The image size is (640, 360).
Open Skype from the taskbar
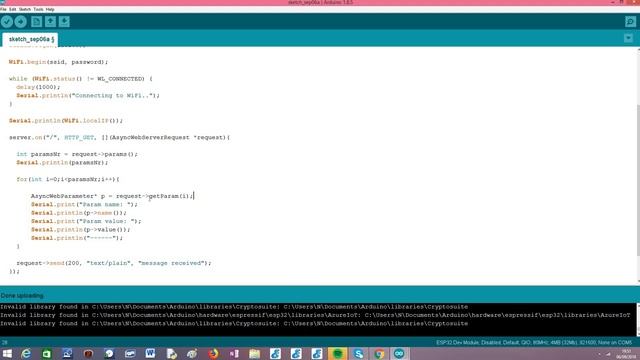pyautogui.click(x=358, y=353)
